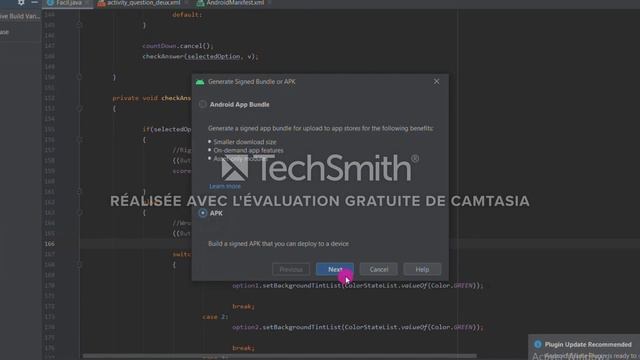
Task: Click line number 166 in the gutter
Action: (x=49, y=244)
